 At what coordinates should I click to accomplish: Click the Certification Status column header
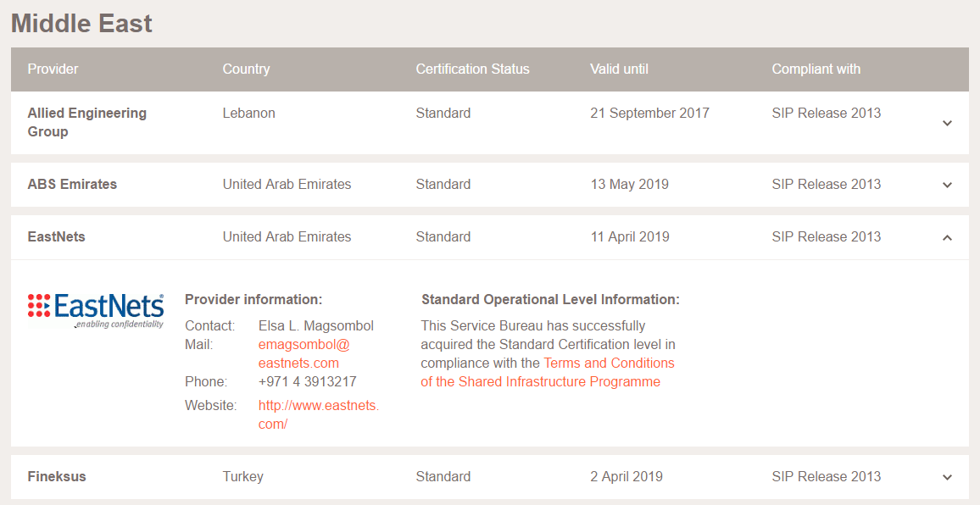472,69
